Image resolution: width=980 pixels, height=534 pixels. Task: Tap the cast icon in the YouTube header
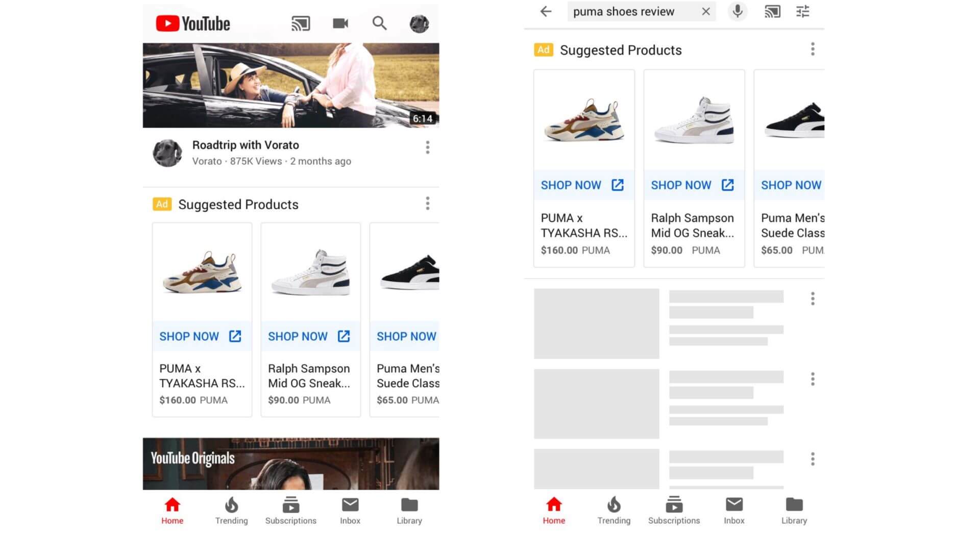click(x=300, y=23)
